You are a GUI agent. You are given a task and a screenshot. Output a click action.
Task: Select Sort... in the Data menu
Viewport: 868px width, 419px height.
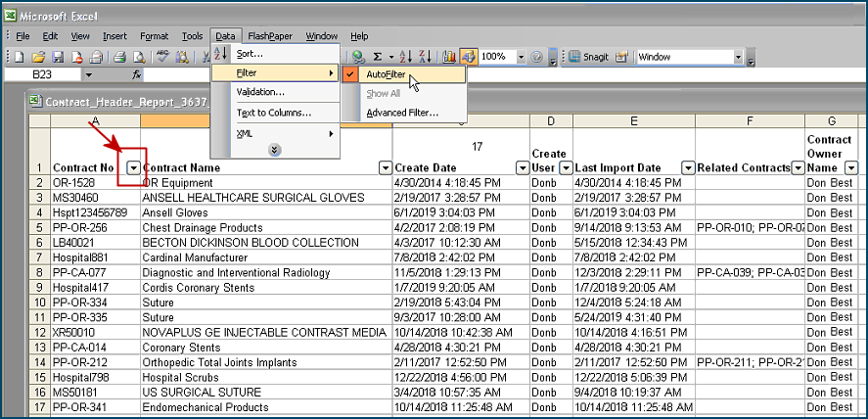250,54
